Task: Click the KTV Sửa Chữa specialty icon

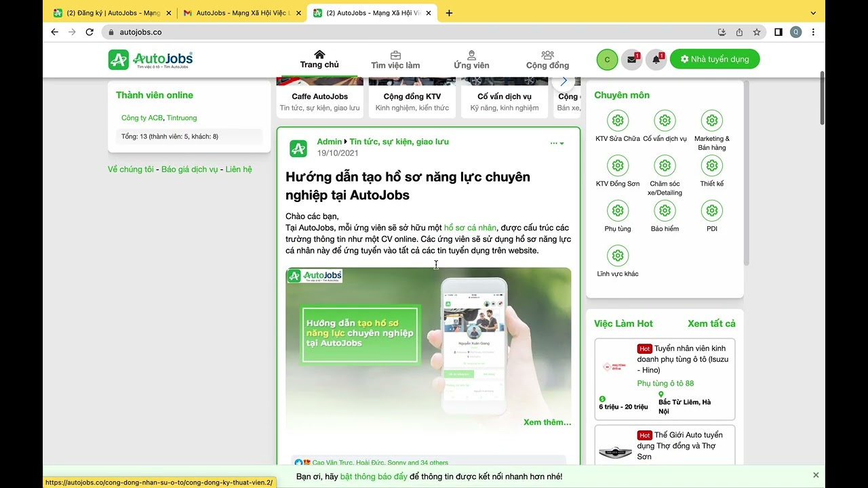Action: 617,121
